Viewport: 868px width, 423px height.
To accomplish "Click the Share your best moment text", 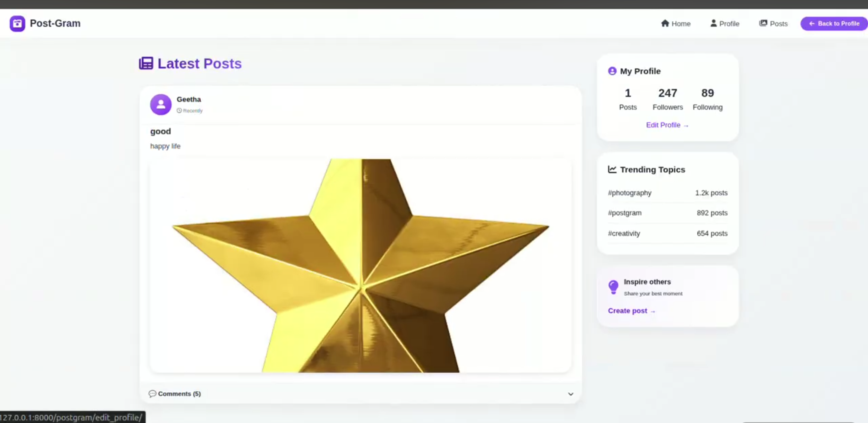I will 653,294.
